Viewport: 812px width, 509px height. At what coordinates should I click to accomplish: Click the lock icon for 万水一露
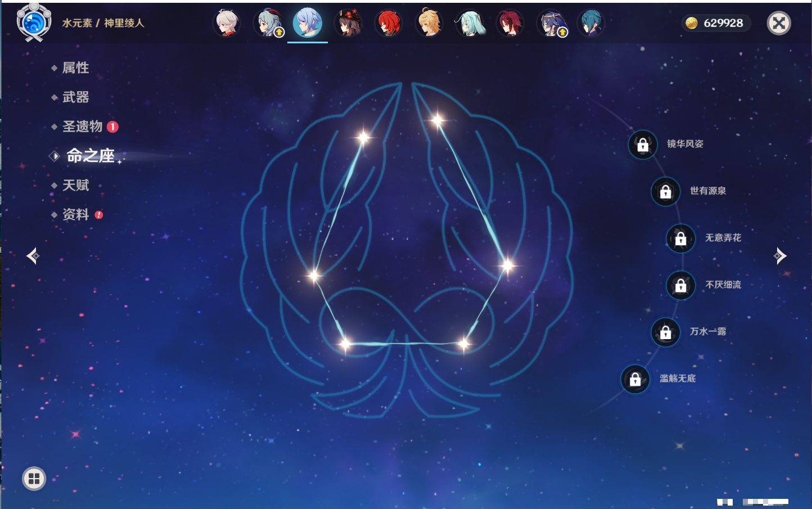pos(665,332)
